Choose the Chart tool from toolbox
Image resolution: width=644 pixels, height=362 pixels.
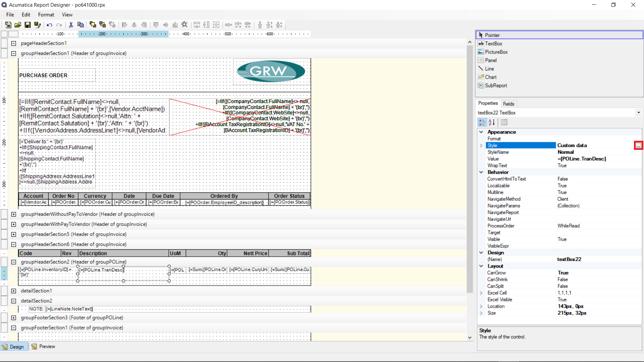(490, 77)
